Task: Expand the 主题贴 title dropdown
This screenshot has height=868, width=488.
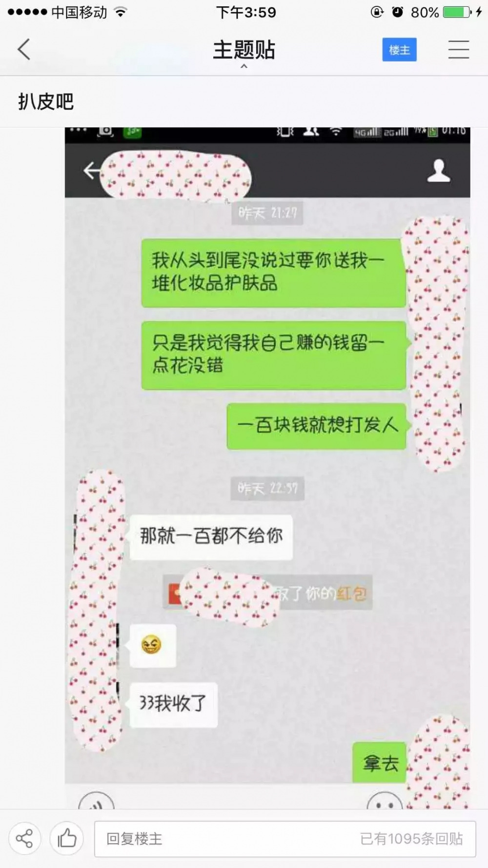Action: pos(244,50)
